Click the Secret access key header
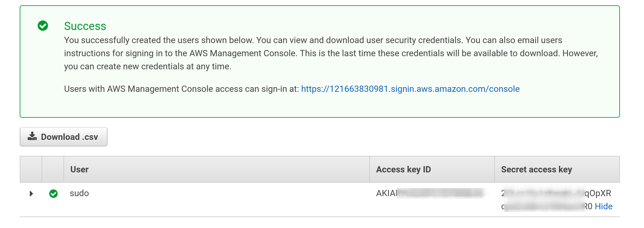Image resolution: width=644 pixels, height=228 pixels. pos(536,170)
